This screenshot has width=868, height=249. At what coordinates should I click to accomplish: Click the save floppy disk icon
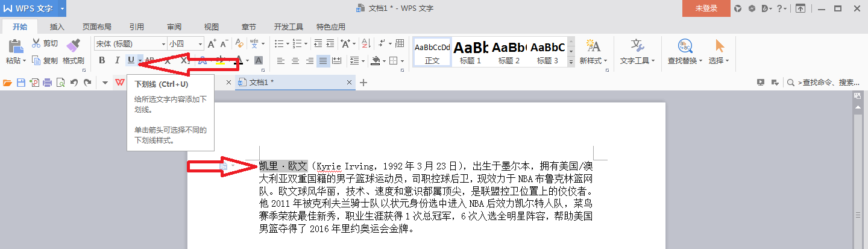(x=21, y=83)
